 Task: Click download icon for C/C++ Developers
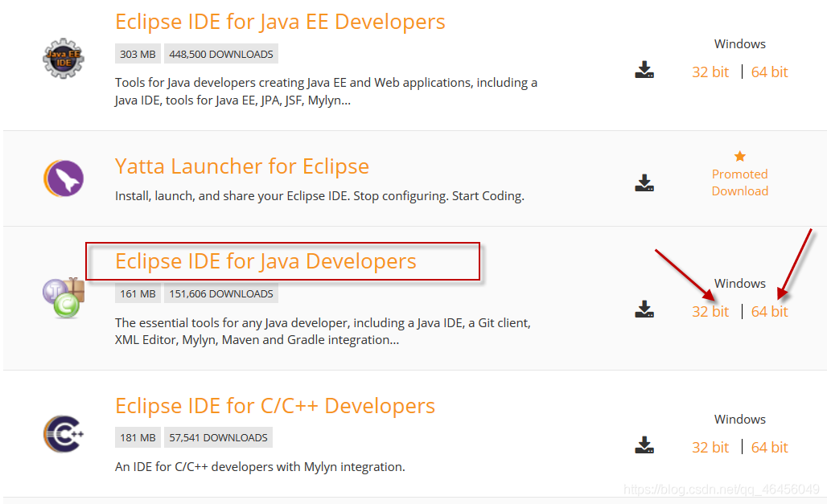[644, 445]
